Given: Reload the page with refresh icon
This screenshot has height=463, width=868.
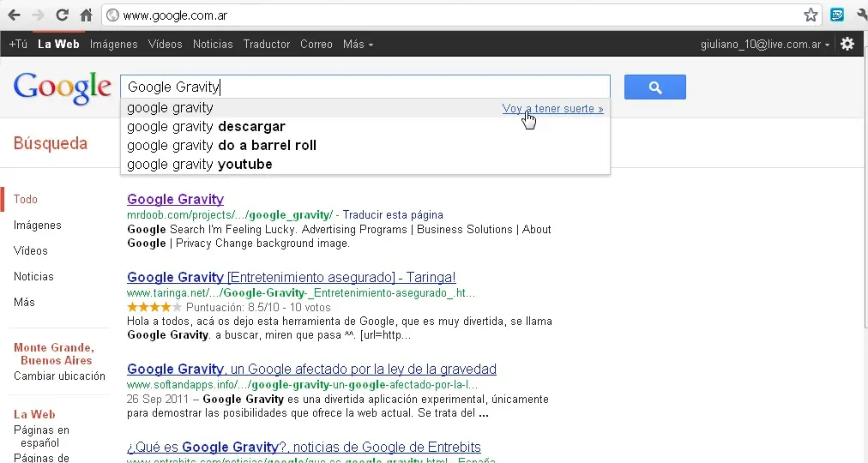Looking at the screenshot, I should coord(62,15).
